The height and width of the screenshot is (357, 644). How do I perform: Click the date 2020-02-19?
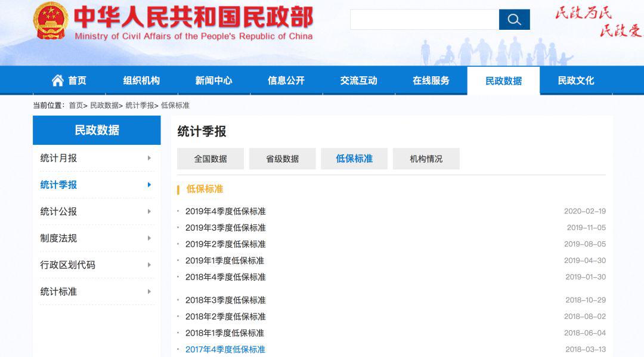(x=585, y=212)
